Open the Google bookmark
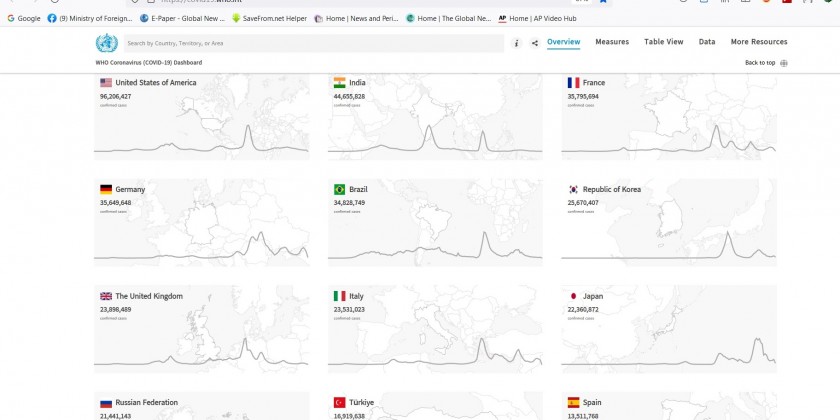This screenshot has height=420, width=840. (23, 18)
